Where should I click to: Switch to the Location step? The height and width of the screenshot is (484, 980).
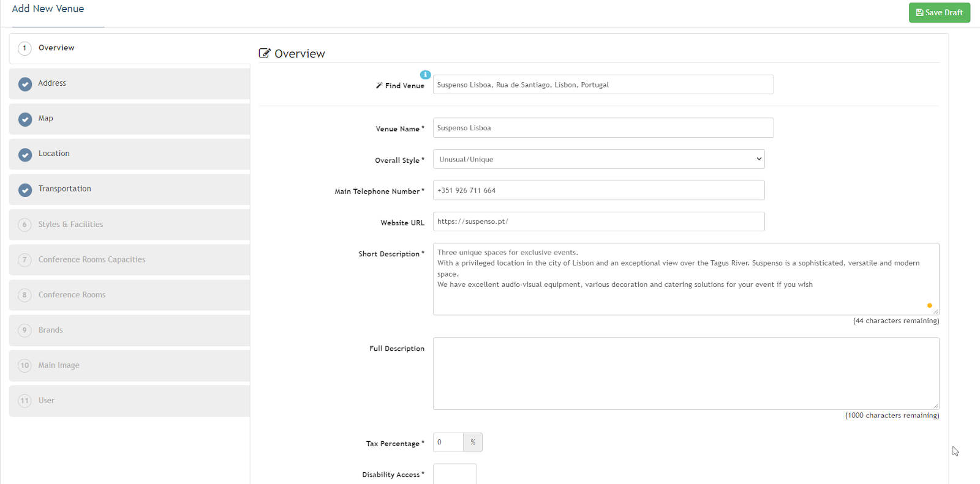129,154
